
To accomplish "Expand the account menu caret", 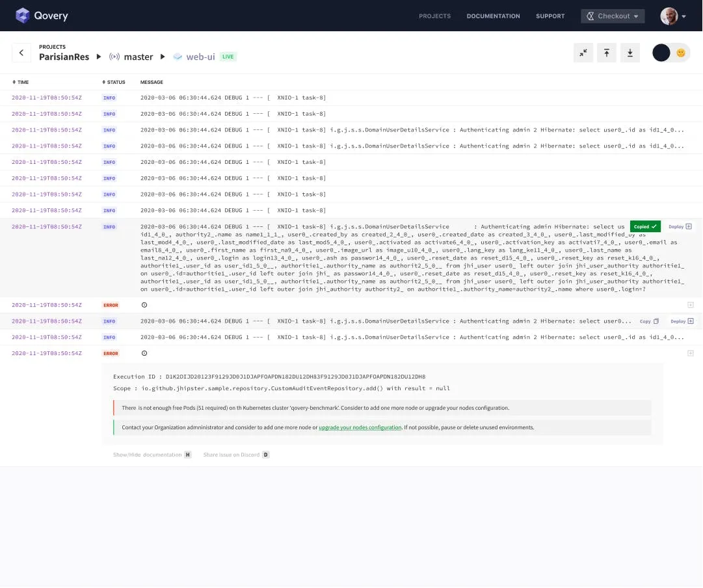I will point(683,17).
